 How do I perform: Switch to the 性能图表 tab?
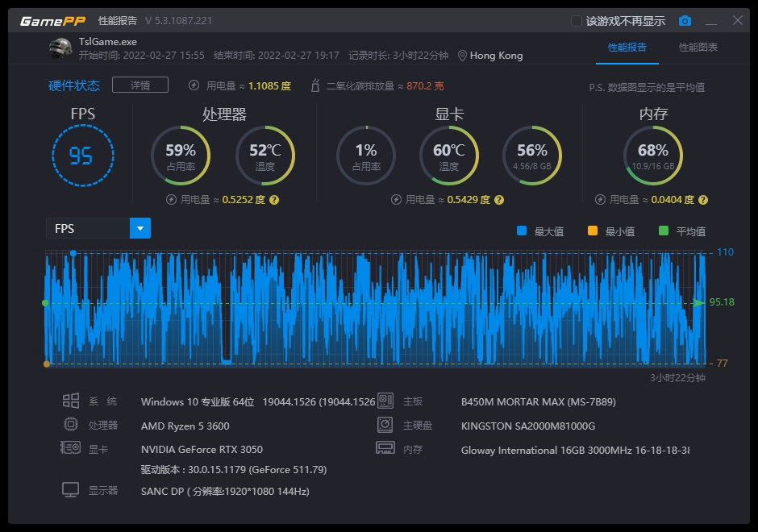698,48
